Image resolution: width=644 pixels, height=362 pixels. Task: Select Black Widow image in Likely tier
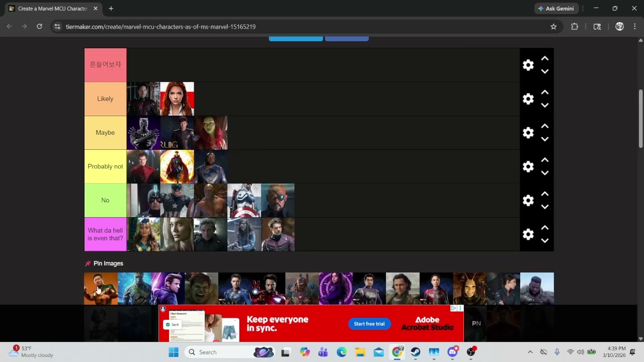177,99
